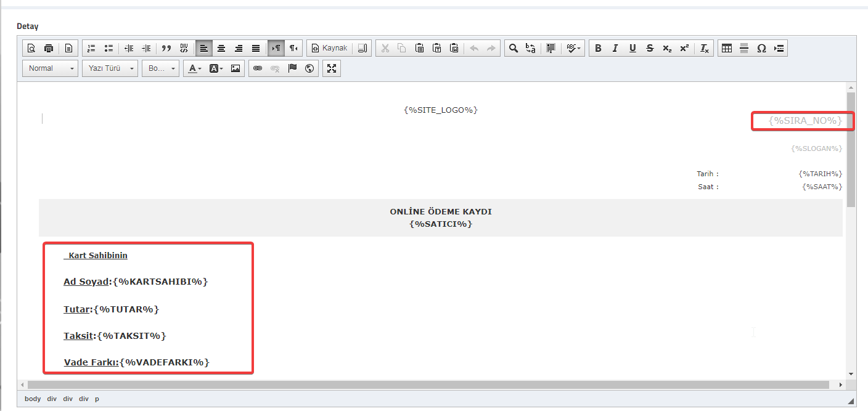Image resolution: width=868 pixels, height=411 pixels.
Task: Apply superscript formatting
Action: pyautogui.click(x=684, y=48)
